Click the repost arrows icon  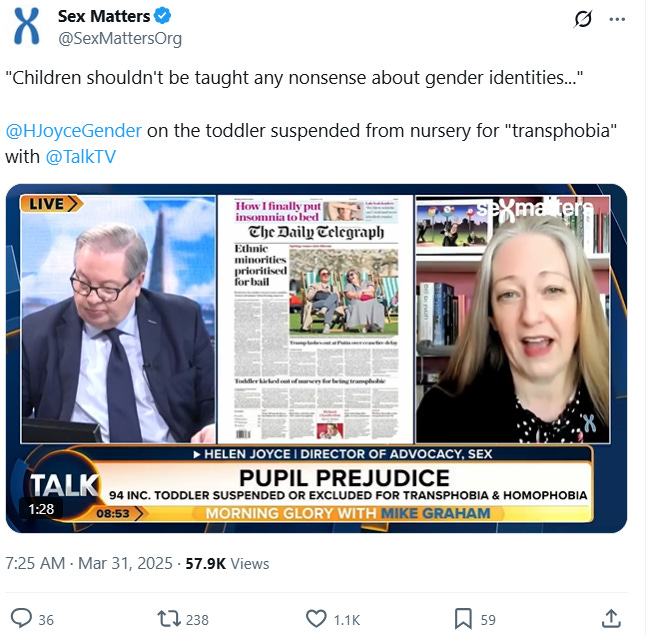point(169,619)
